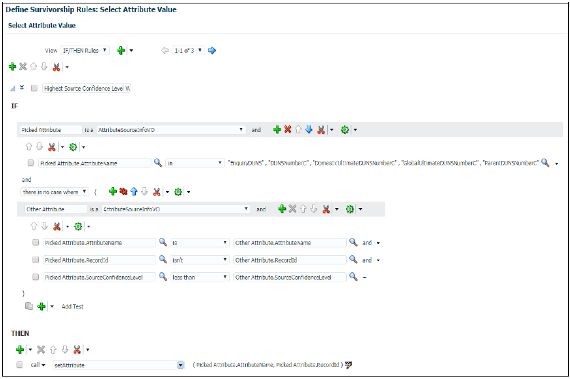Click setAttribute parameters text in parentheses
Image resolution: width=570 pixels, height=379 pixels.
(x=268, y=364)
